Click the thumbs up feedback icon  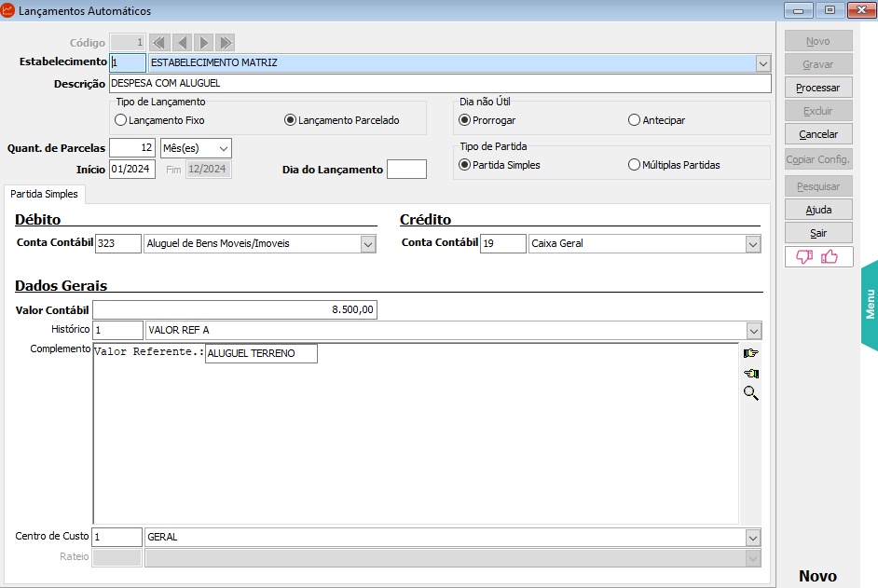830,257
